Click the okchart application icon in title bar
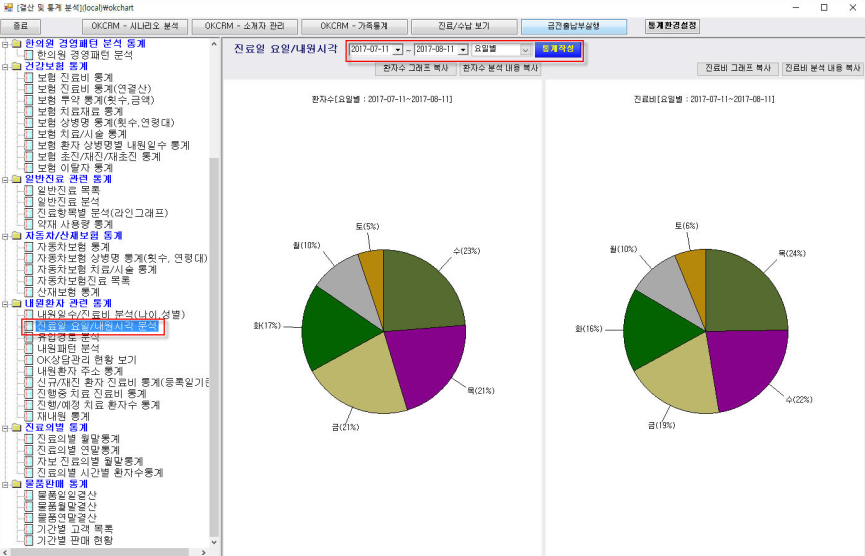 tap(8, 8)
